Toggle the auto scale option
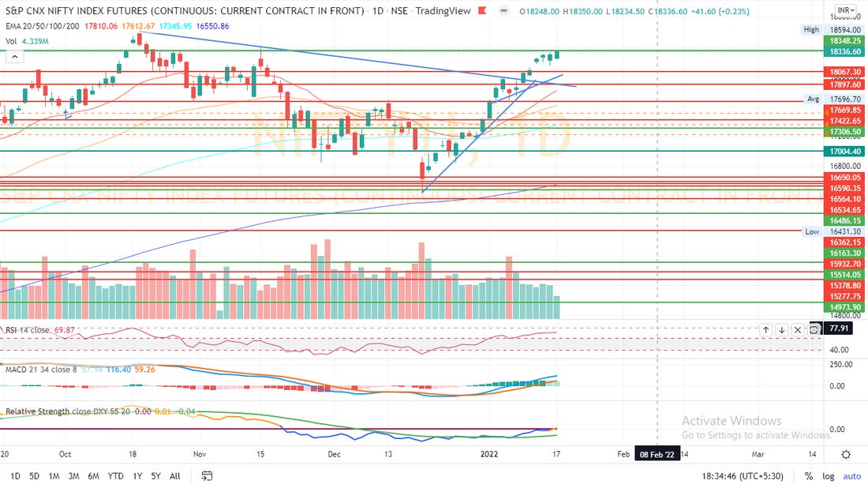 point(852,476)
